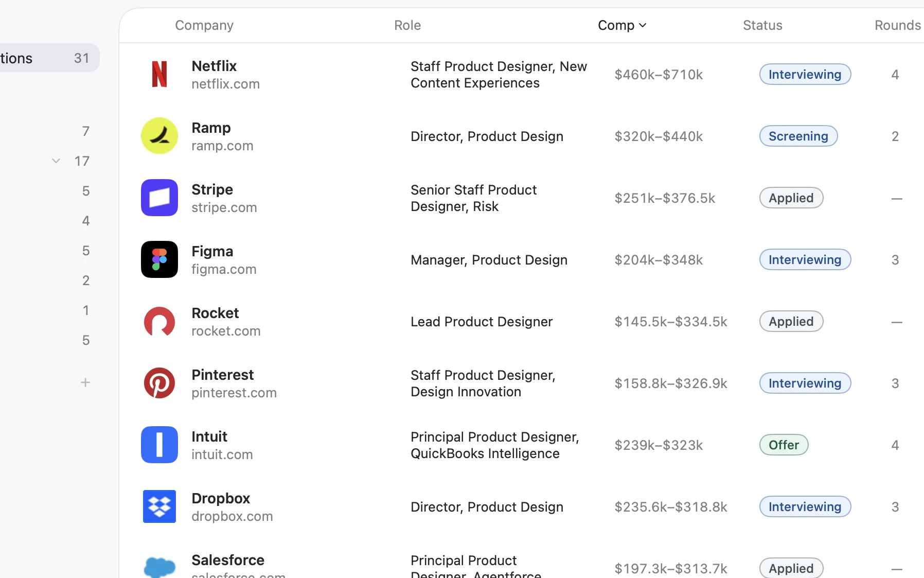Click the $251k–$376.5k comp value
The image size is (924, 578).
click(665, 198)
